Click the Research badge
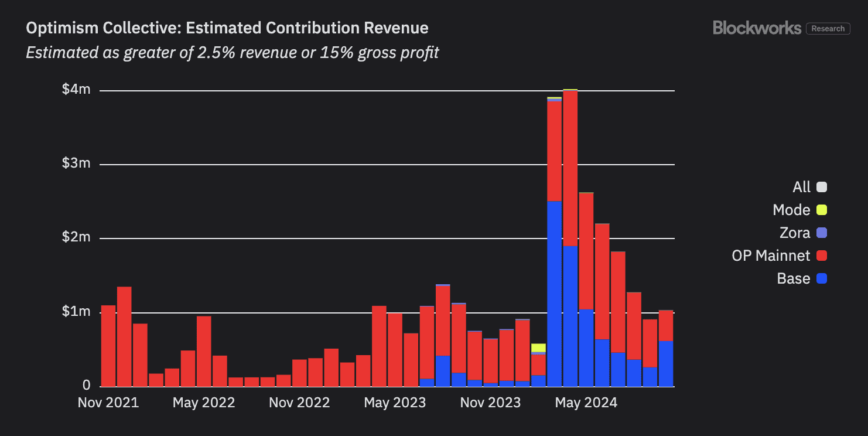Image resolution: width=868 pixels, height=436 pixels. (828, 28)
